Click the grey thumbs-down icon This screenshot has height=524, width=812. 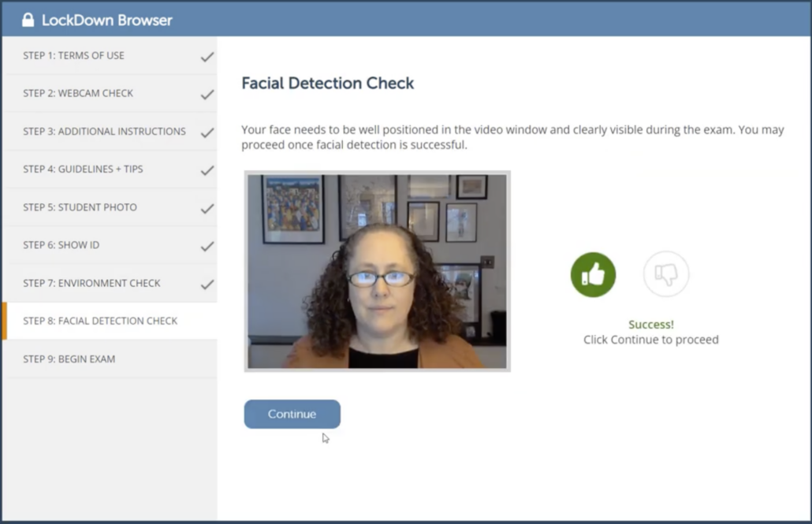(x=666, y=274)
